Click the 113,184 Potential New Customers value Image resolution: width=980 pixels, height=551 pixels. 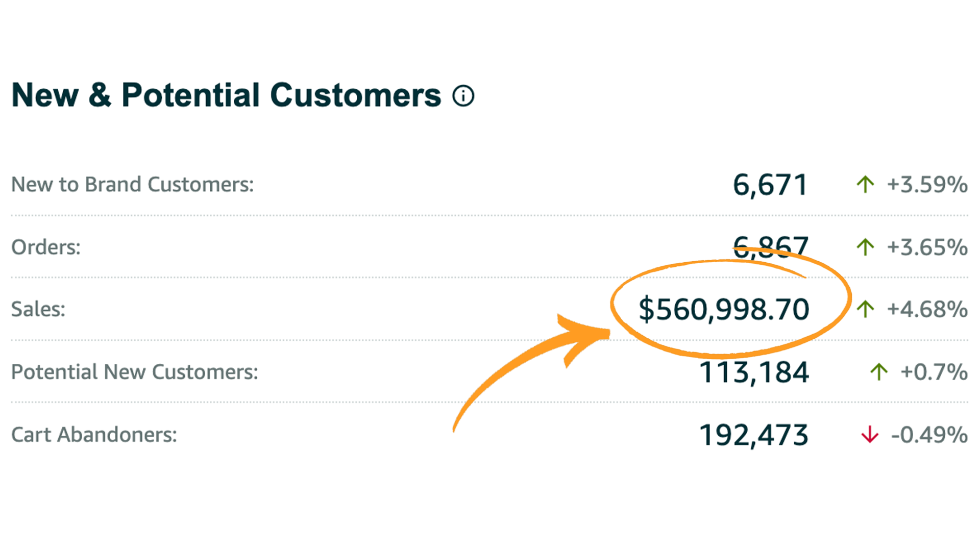tap(753, 372)
